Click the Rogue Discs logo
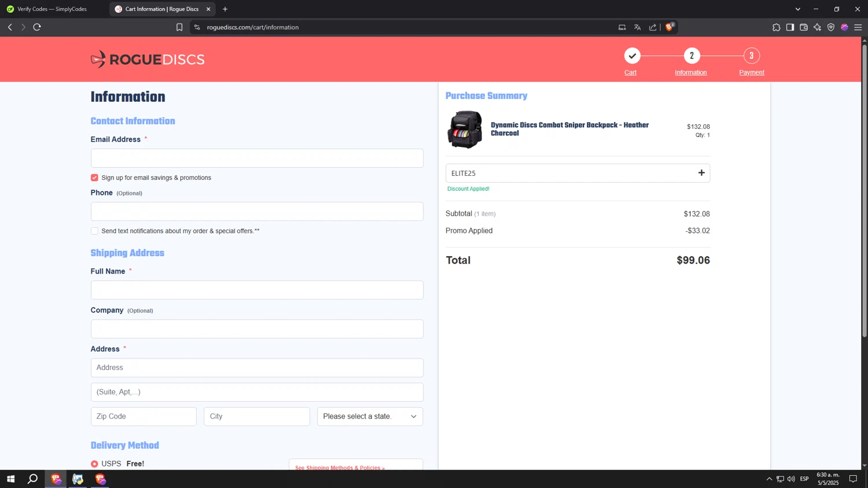 click(x=148, y=59)
